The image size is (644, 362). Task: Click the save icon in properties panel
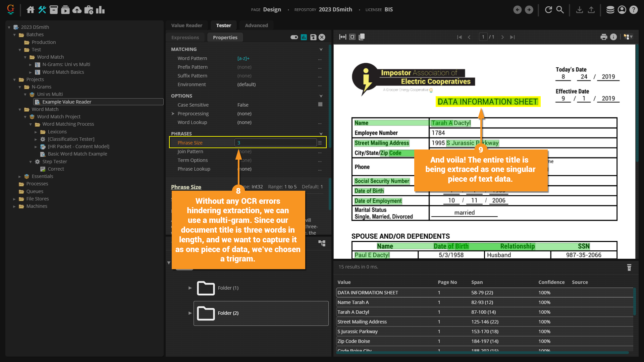[313, 37]
